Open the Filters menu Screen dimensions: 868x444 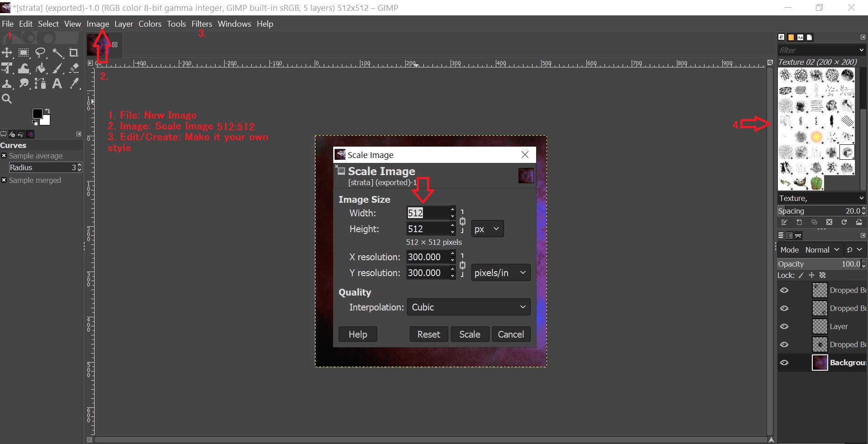pyautogui.click(x=201, y=24)
